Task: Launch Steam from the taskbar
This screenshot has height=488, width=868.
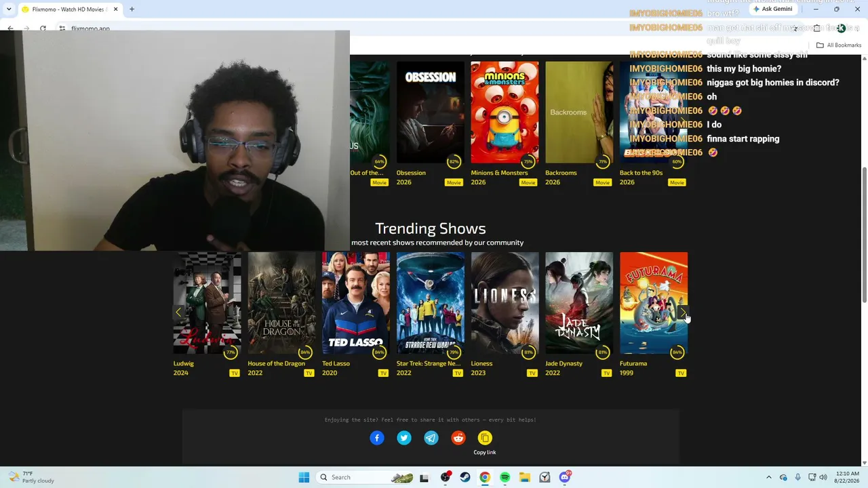Action: pos(465,477)
